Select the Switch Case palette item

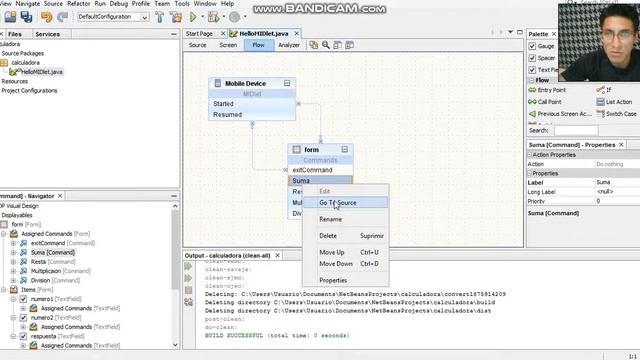click(x=616, y=114)
